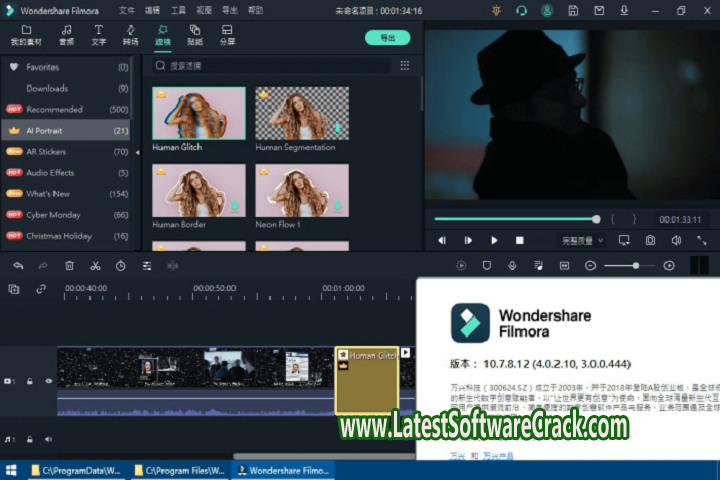Click the render preview icon
720x480 pixels.
pyautogui.click(x=461, y=265)
